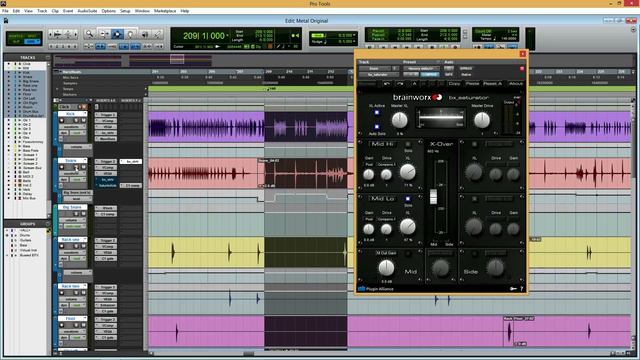Click the main counter display 209|1|000

203,36
